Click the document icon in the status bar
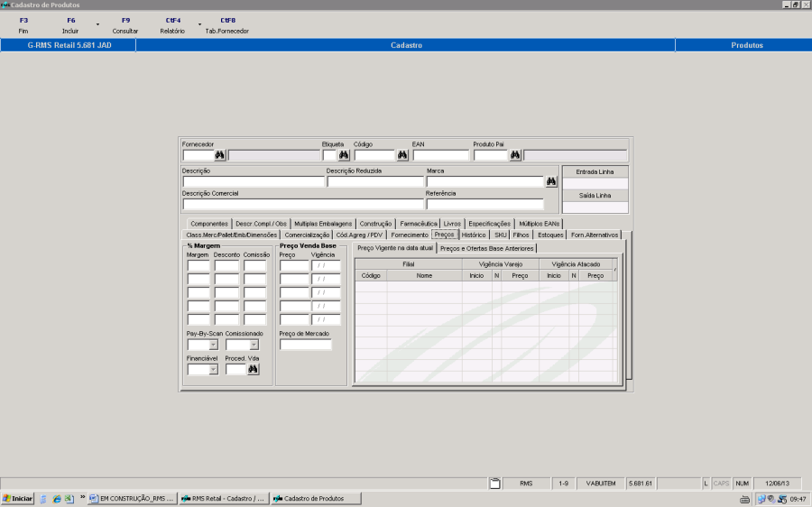The width and height of the screenshot is (812, 507). coord(494,484)
